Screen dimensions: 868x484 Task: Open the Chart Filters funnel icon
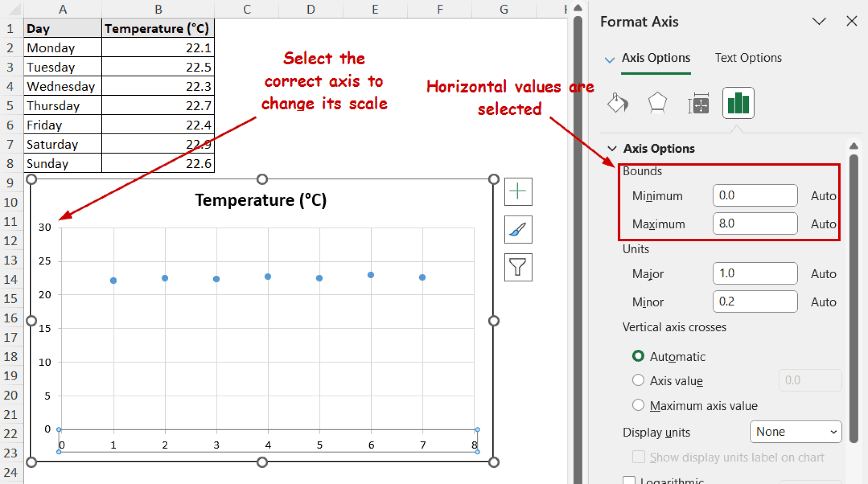[518, 268]
